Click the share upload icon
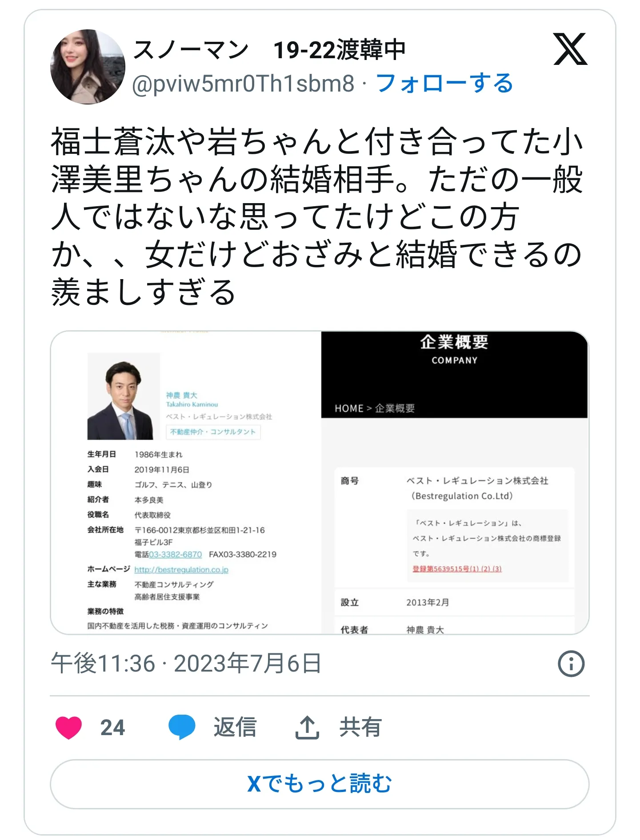 [x=307, y=728]
